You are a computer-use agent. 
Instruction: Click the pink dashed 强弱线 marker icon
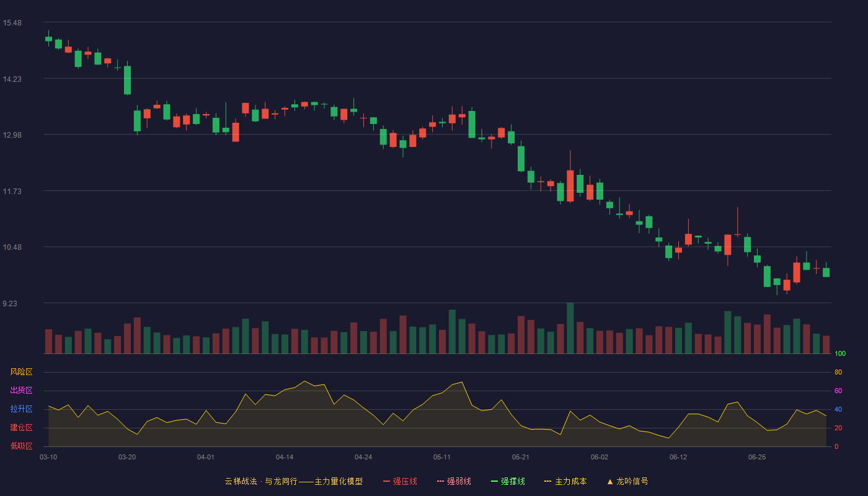[x=441, y=481]
